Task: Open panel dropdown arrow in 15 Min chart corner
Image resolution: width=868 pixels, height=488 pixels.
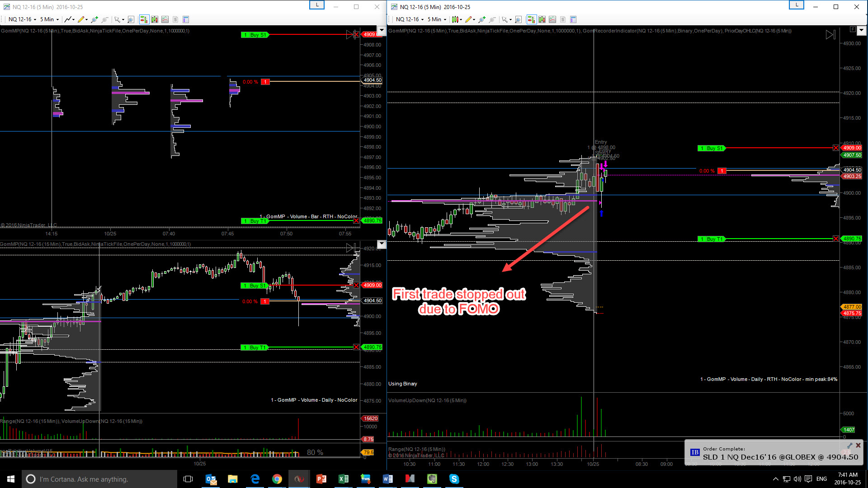Action: [x=382, y=244]
